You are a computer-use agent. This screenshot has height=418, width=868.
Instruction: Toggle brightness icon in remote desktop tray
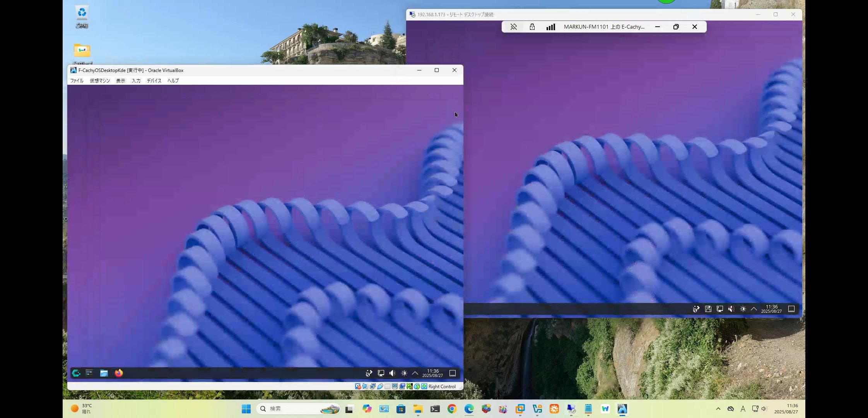pyautogui.click(x=743, y=309)
